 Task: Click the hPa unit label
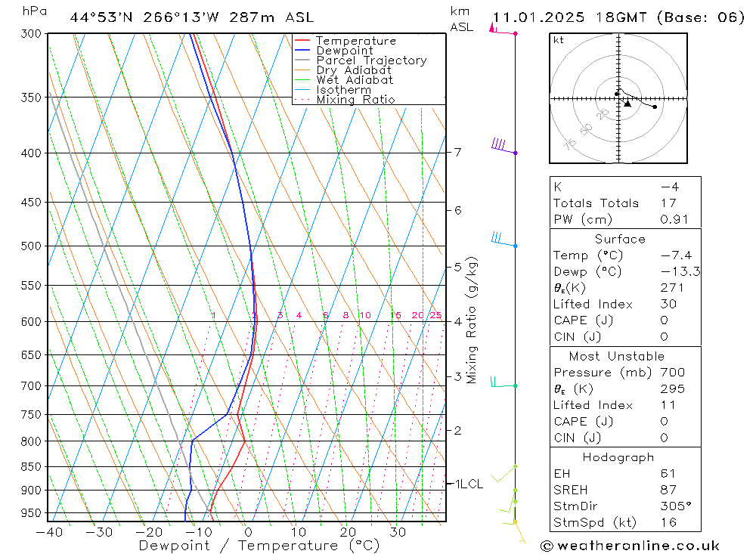pos(35,11)
